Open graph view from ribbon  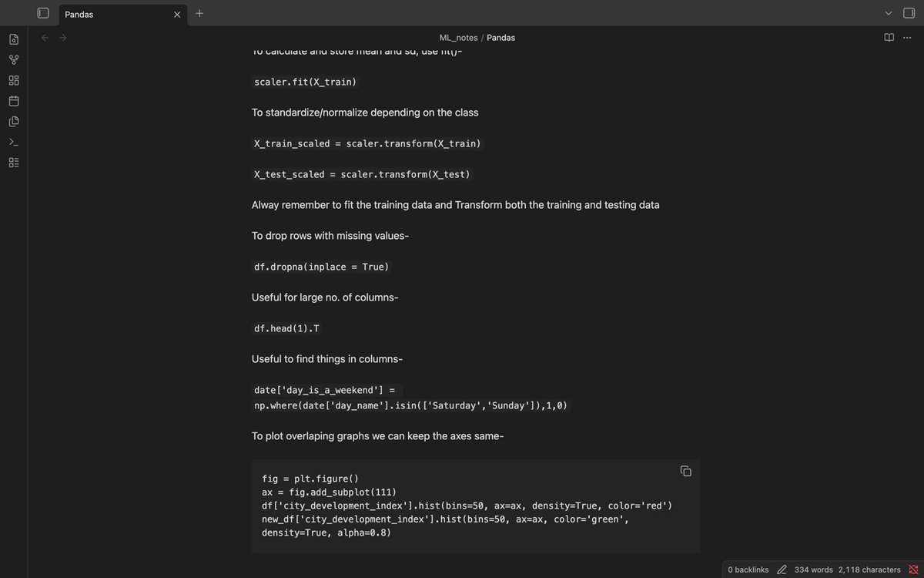[14, 60]
